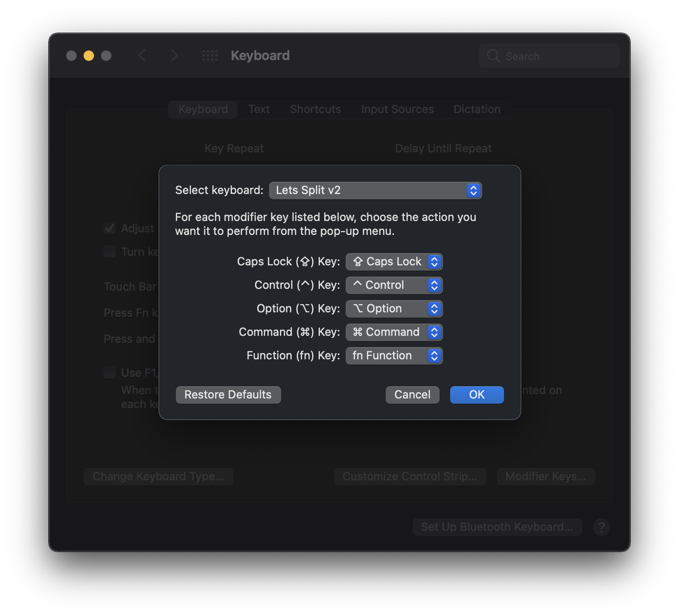Screen dimensions: 679x616
Task: Click the yellow minimize window button
Action: (89, 56)
